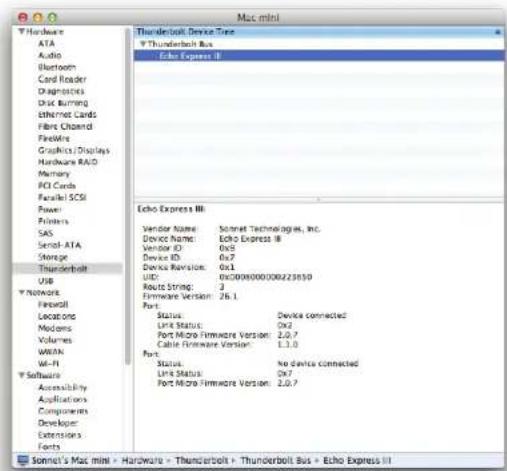Collapse the Software section triangle

(x=22, y=375)
